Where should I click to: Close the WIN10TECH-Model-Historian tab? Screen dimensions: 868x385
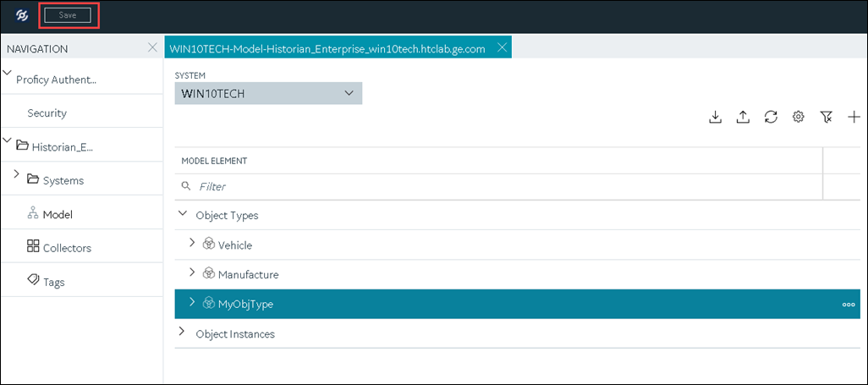pos(502,47)
